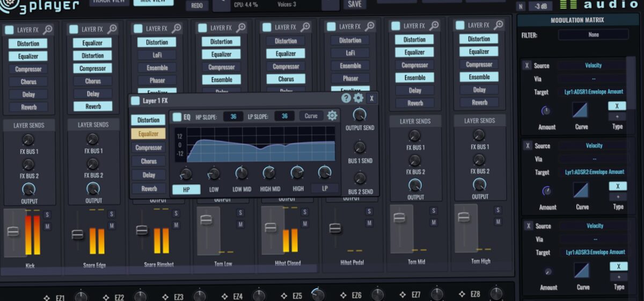Open Layer 1 FX window settings gear
This screenshot has height=301, width=644.
tap(358, 98)
